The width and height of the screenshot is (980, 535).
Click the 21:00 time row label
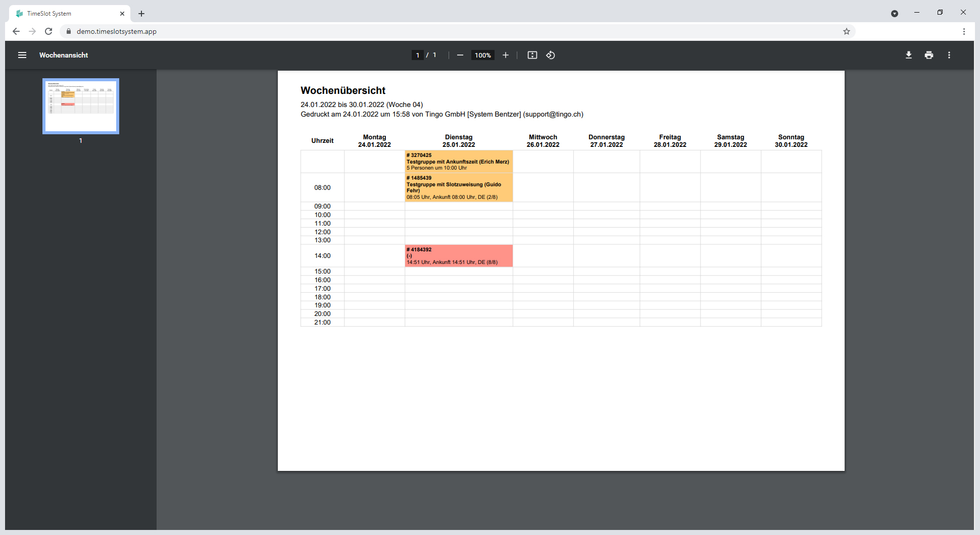click(x=322, y=323)
